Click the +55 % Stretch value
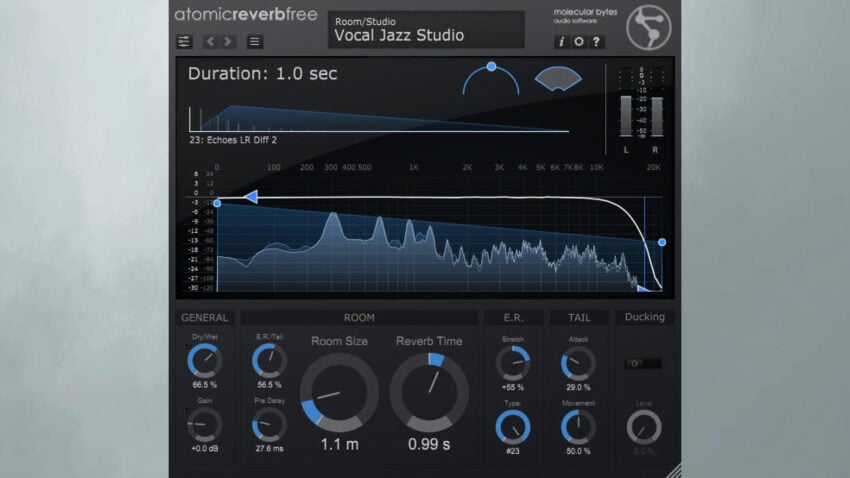The width and height of the screenshot is (850, 478). pos(513,387)
